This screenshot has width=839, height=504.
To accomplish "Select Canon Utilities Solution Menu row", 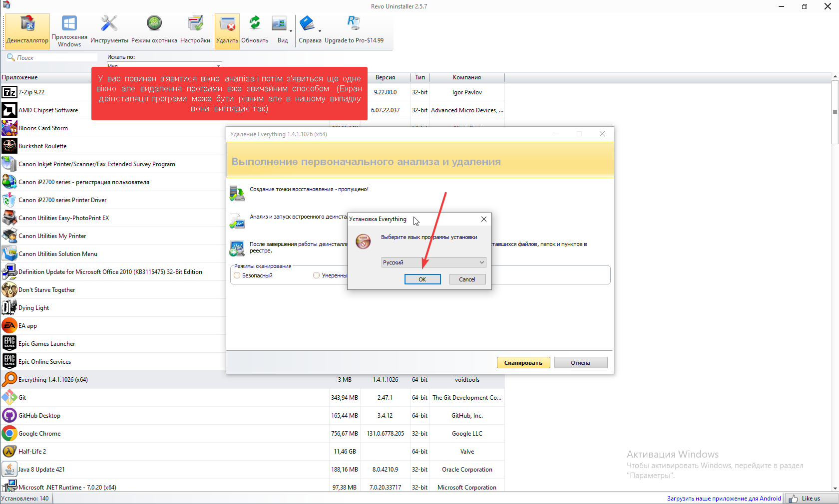I will coord(113,254).
